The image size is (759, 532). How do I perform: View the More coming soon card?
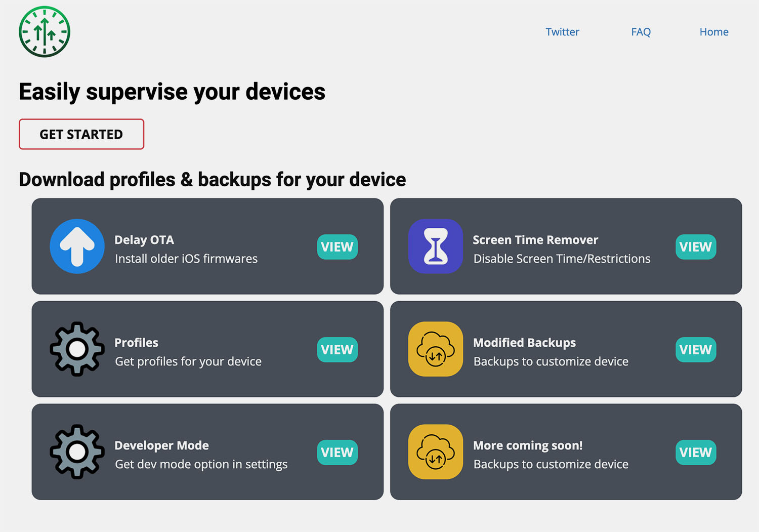click(696, 453)
